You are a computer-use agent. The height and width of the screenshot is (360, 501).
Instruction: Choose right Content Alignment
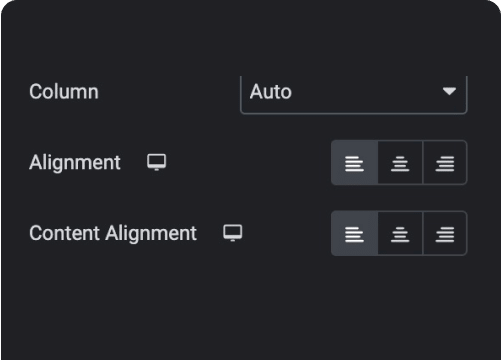click(x=445, y=233)
